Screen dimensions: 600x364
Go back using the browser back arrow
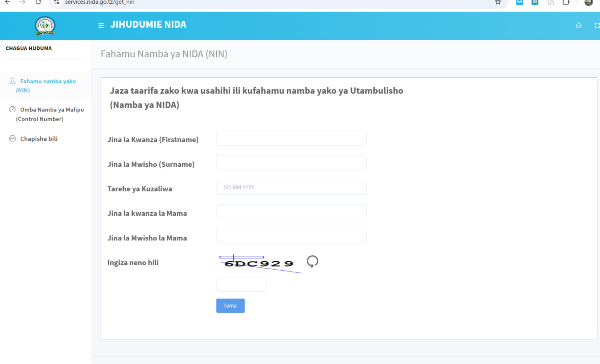coord(7,2)
